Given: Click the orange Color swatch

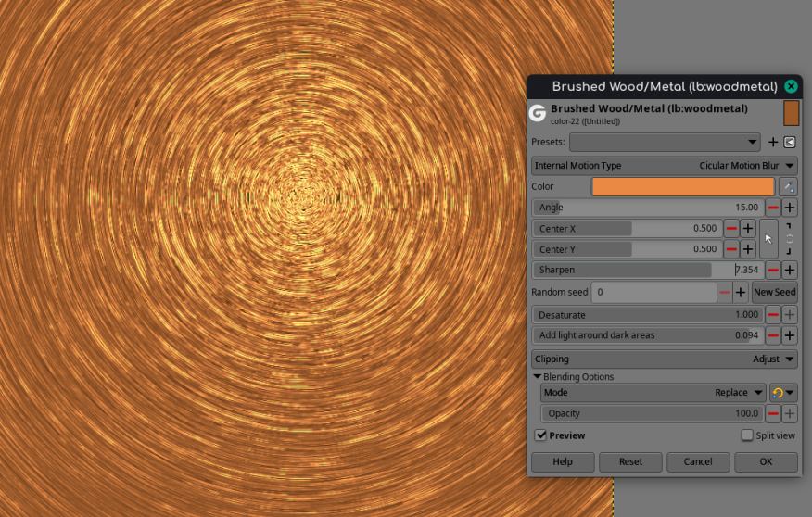Looking at the screenshot, I should coord(683,187).
